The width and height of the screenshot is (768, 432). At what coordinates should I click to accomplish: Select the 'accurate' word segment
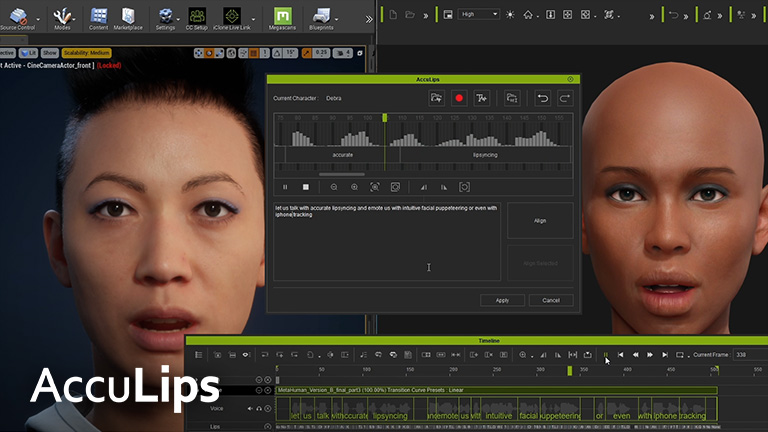[342, 155]
